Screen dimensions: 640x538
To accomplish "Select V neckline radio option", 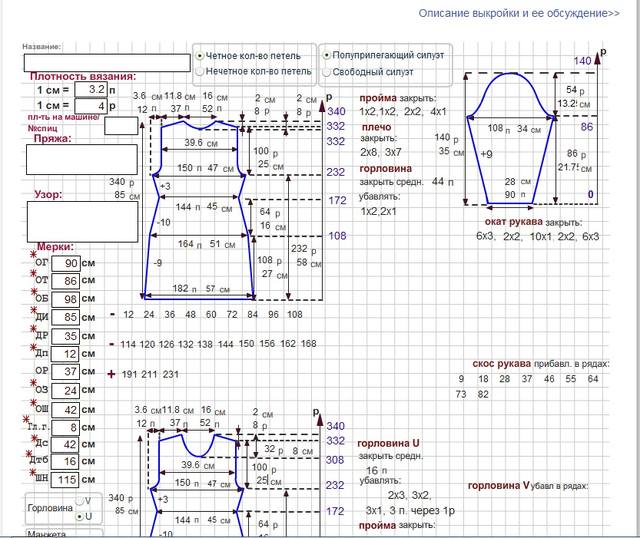I will 80,501.
